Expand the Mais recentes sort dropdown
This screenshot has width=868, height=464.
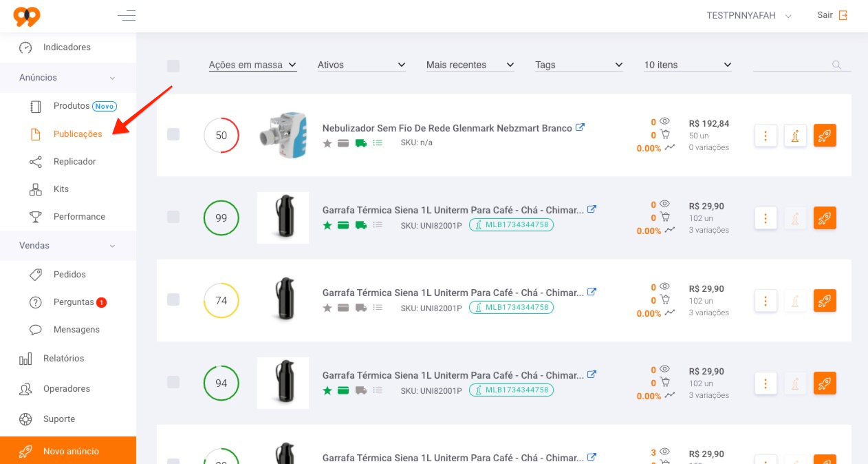470,65
